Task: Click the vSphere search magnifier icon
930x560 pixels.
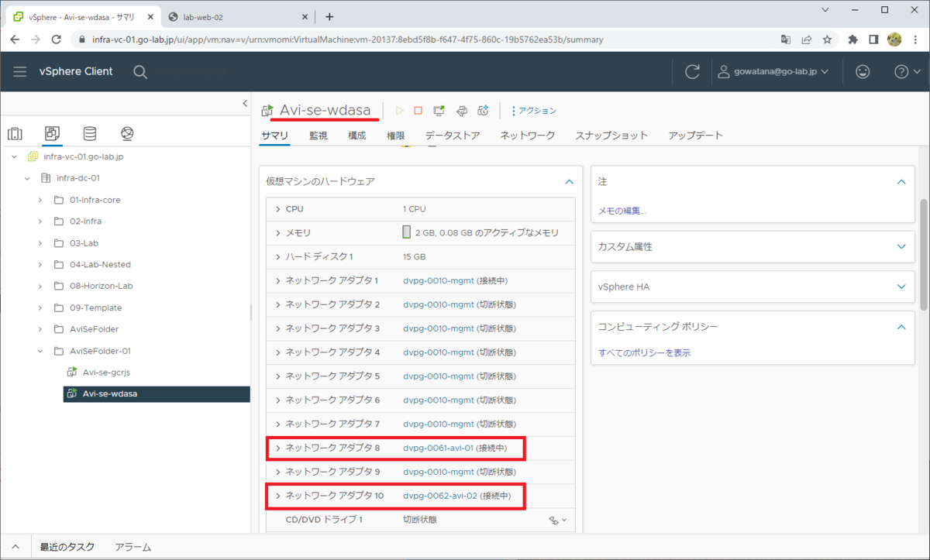Action: click(140, 71)
